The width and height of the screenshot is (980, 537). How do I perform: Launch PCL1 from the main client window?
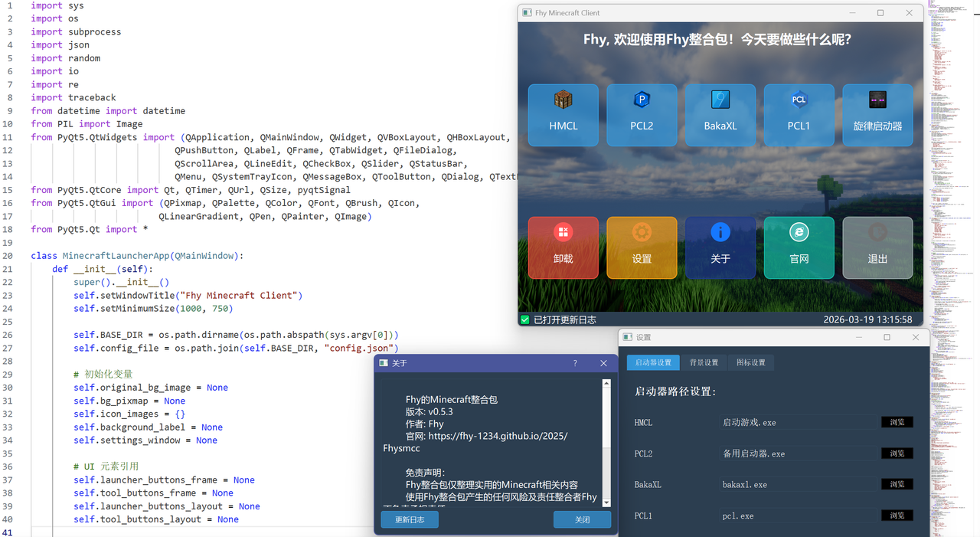tap(799, 115)
